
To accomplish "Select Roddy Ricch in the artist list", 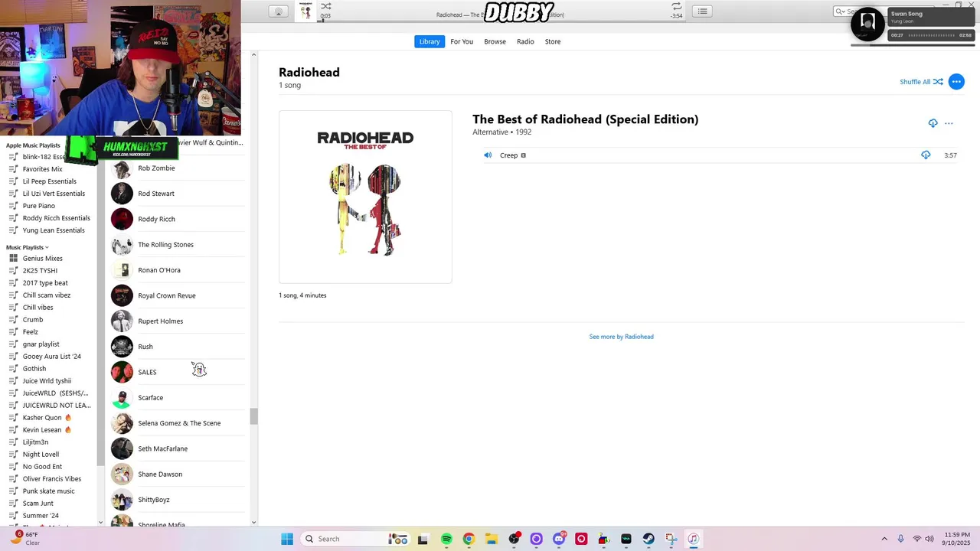I will tap(178, 219).
